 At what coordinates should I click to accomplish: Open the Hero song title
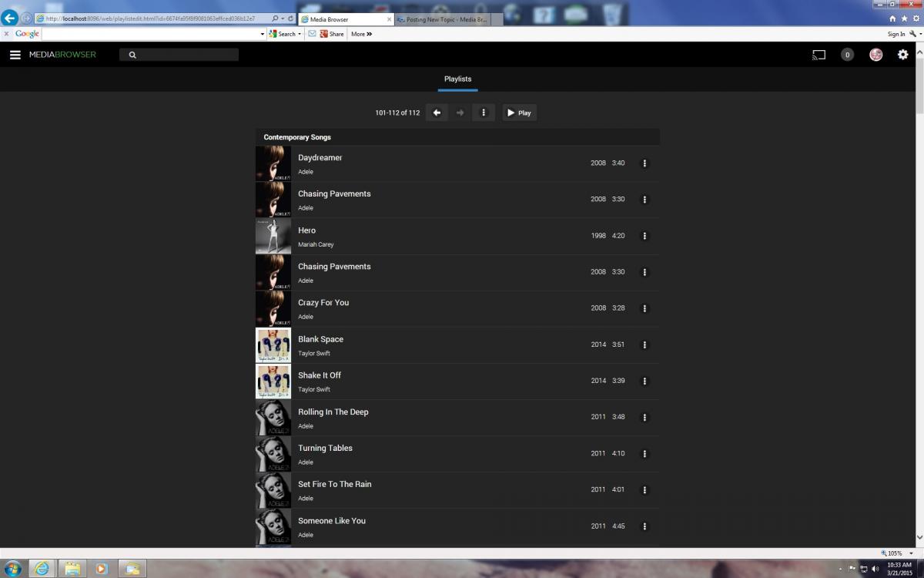306,230
